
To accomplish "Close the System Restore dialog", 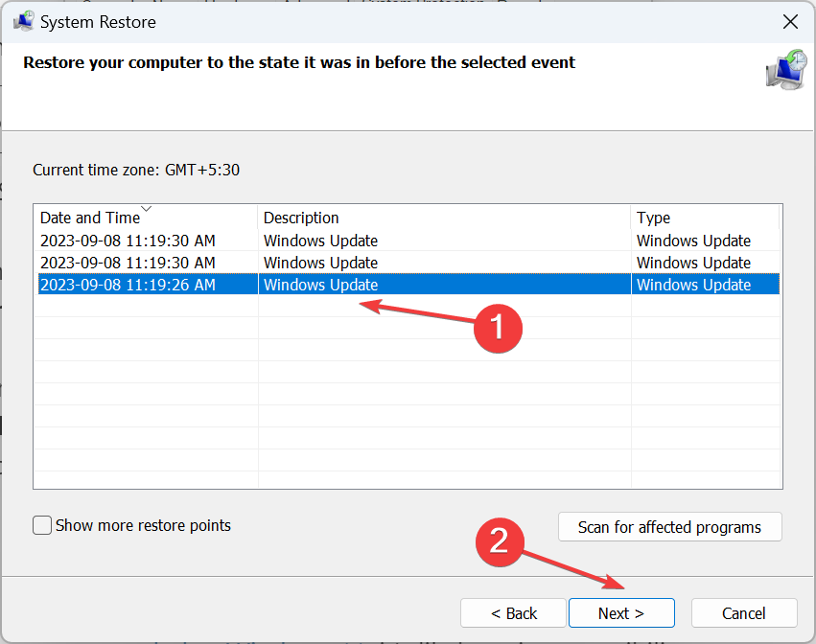I will pyautogui.click(x=790, y=21).
